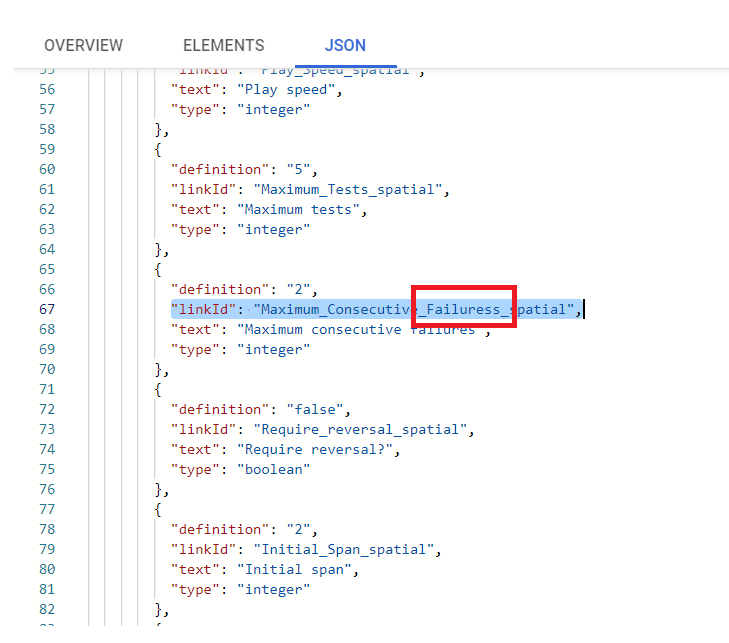
Task: Click the "Maximum tests" text value
Action: tap(298, 210)
